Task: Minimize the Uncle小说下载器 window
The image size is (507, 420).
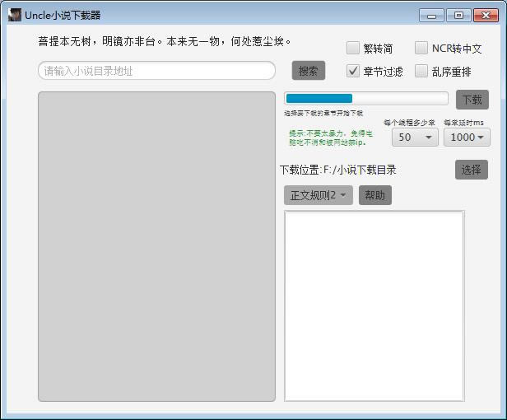Action: click(x=431, y=15)
